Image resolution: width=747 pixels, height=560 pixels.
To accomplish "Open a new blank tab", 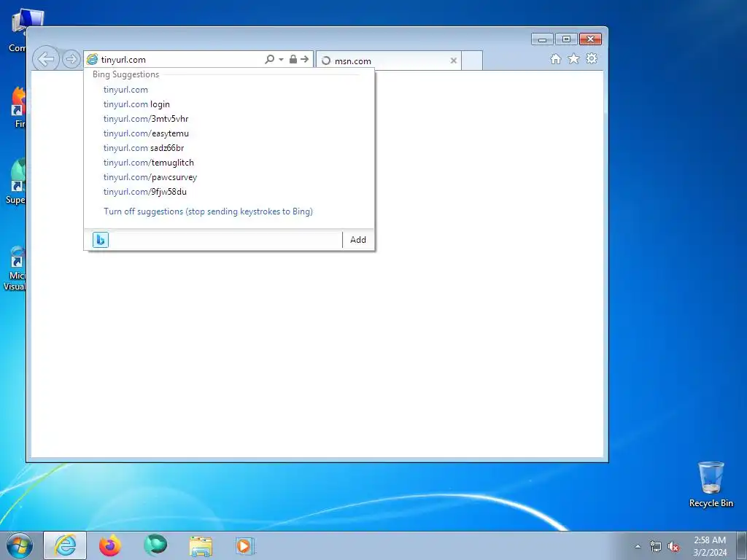I will [x=472, y=61].
